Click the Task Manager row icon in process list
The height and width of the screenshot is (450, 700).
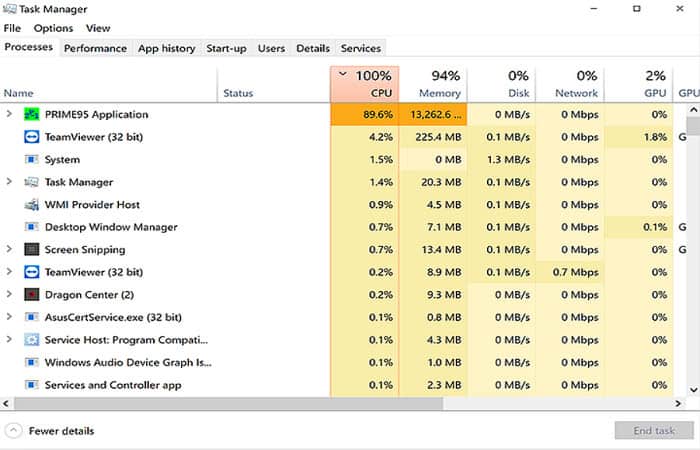point(31,182)
